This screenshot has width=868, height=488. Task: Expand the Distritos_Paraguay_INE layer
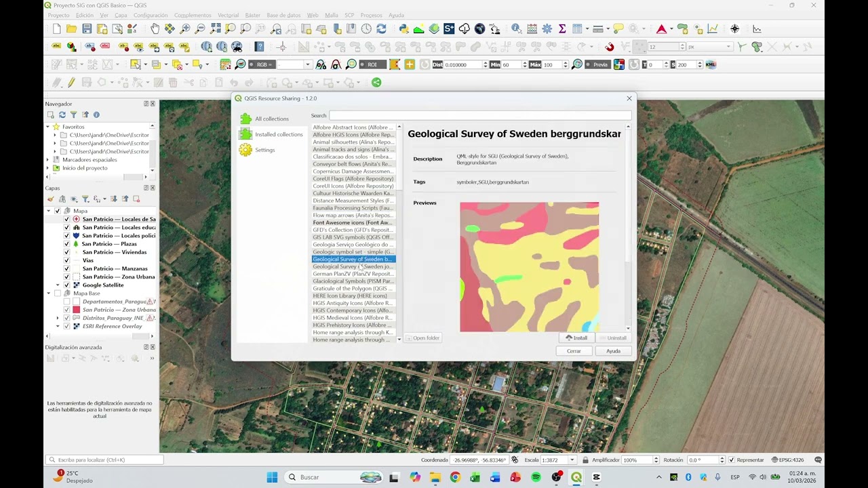pos(58,318)
